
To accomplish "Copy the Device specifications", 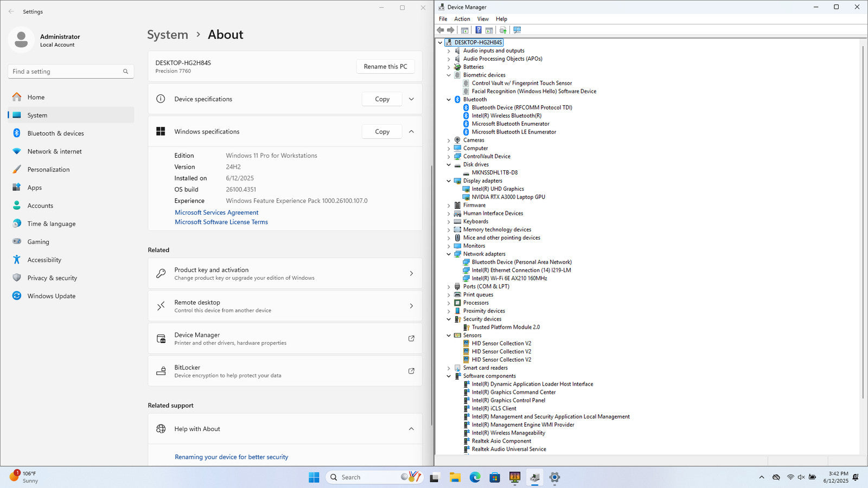I will click(x=382, y=99).
